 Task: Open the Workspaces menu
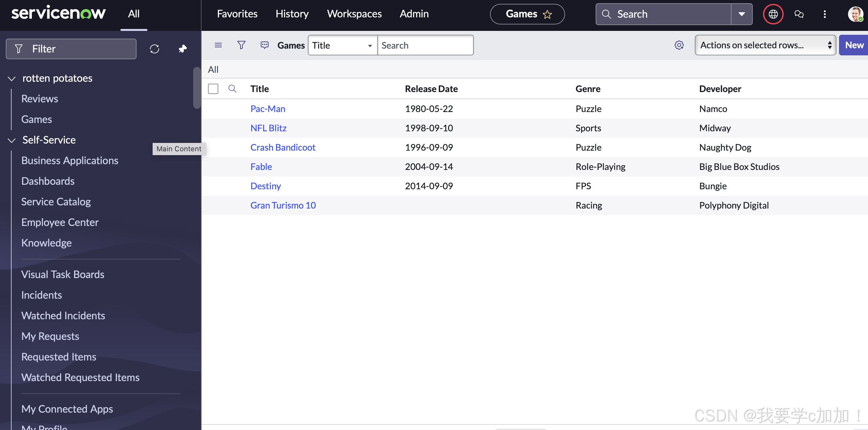pyautogui.click(x=354, y=14)
